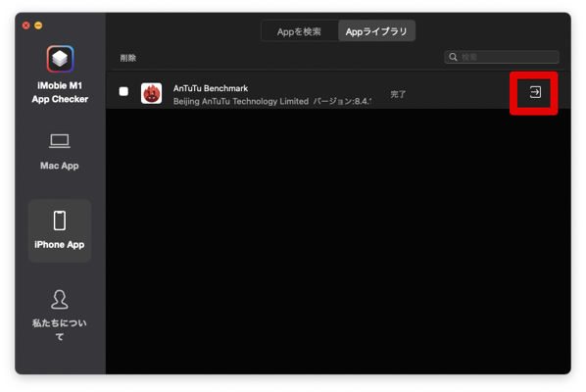
Task: Click the Beijing AnTuTu Technology Limited text
Action: point(241,101)
